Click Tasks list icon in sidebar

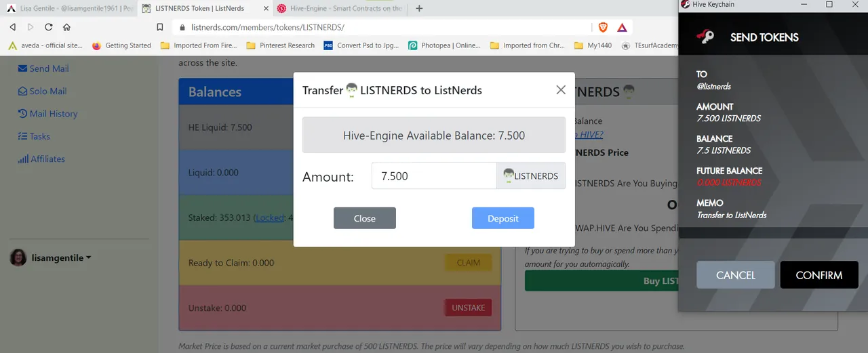22,136
